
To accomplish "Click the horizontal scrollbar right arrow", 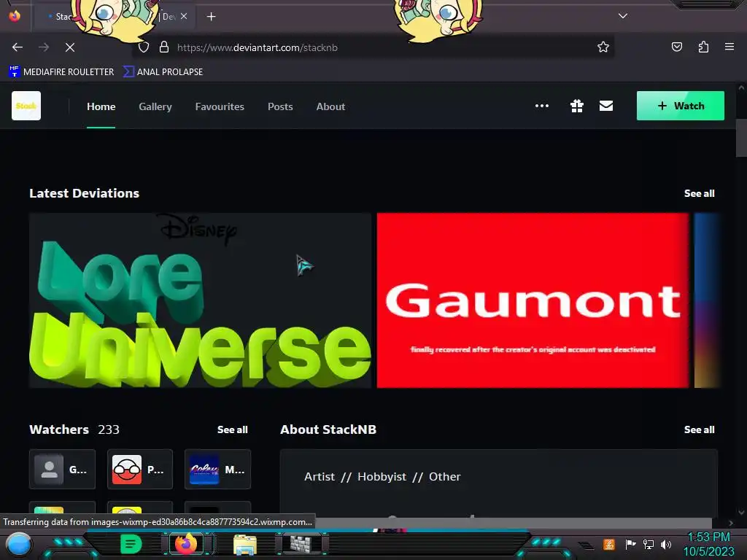I will (x=731, y=523).
